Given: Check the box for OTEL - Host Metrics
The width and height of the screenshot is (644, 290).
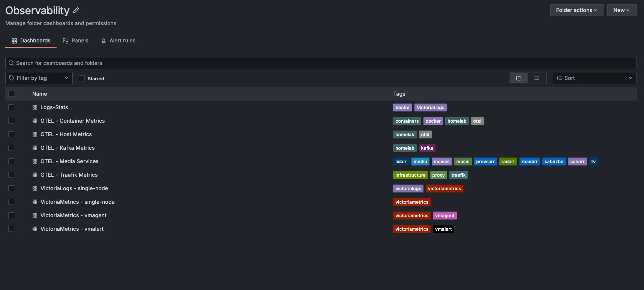Looking at the screenshot, I should pos(11,134).
